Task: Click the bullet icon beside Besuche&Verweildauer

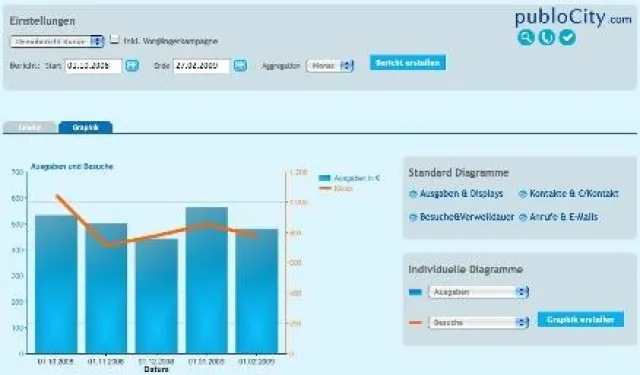Action: point(413,217)
